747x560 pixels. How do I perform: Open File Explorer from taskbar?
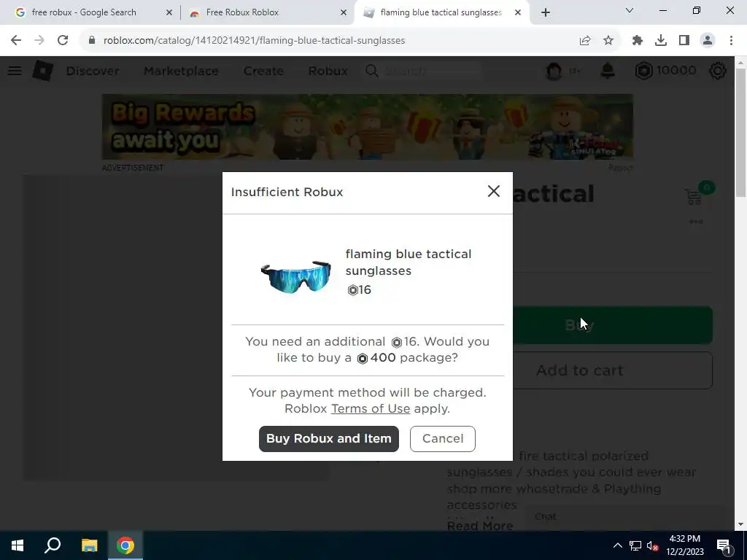tap(89, 545)
